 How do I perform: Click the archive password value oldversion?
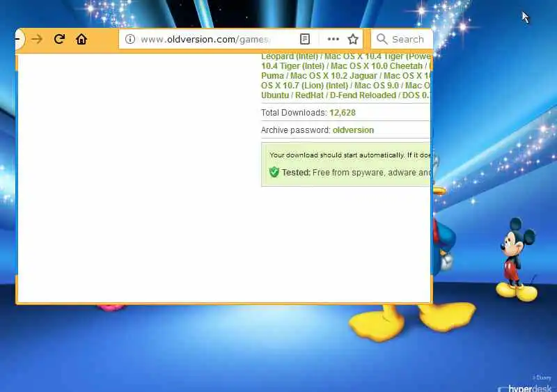pos(353,130)
